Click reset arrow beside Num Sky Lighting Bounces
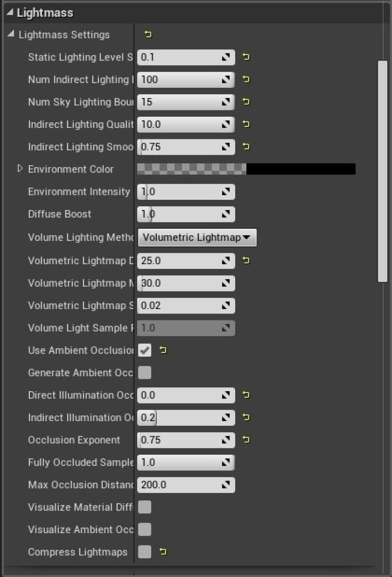392x577 pixels. (246, 102)
